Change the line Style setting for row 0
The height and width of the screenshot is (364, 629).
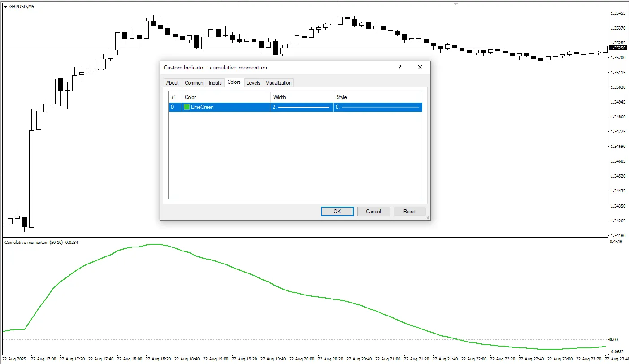(x=378, y=107)
